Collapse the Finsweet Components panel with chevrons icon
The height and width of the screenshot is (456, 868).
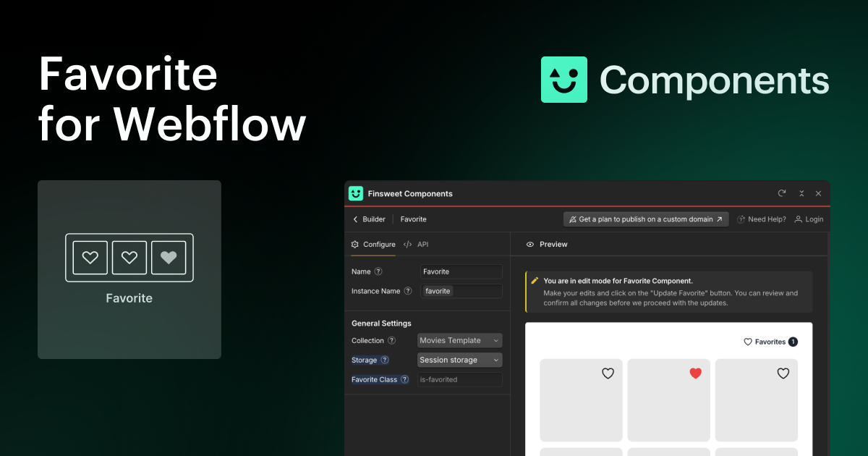801,193
